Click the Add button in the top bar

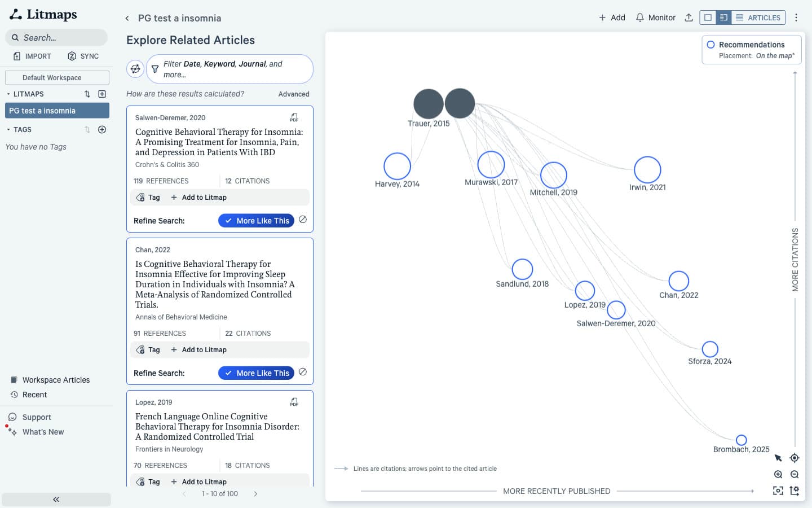click(612, 17)
